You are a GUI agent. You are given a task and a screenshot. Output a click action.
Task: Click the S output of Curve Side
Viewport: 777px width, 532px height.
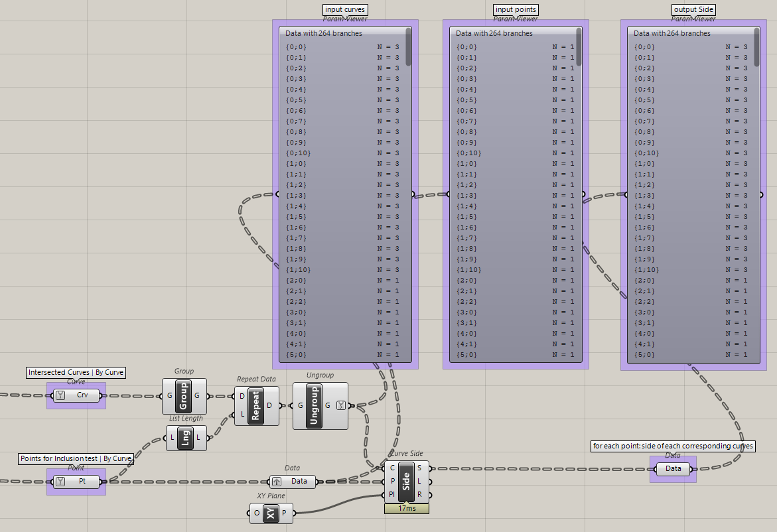point(419,468)
